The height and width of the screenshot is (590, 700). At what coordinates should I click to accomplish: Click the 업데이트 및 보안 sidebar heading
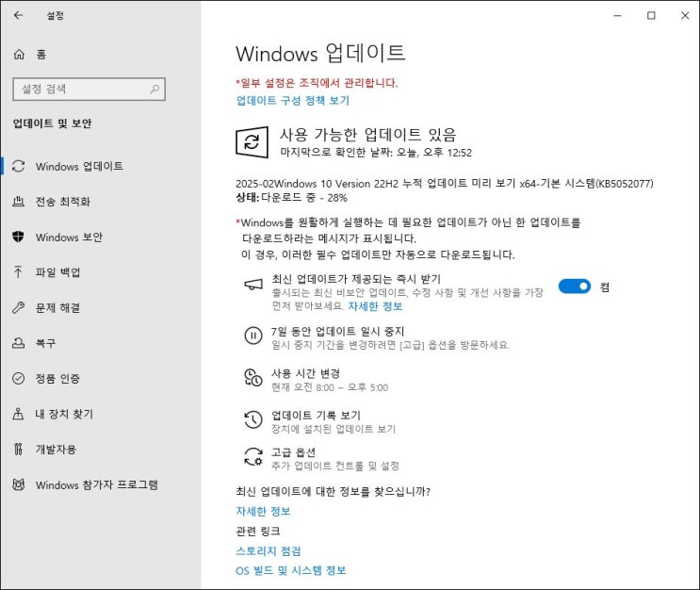coord(52,123)
